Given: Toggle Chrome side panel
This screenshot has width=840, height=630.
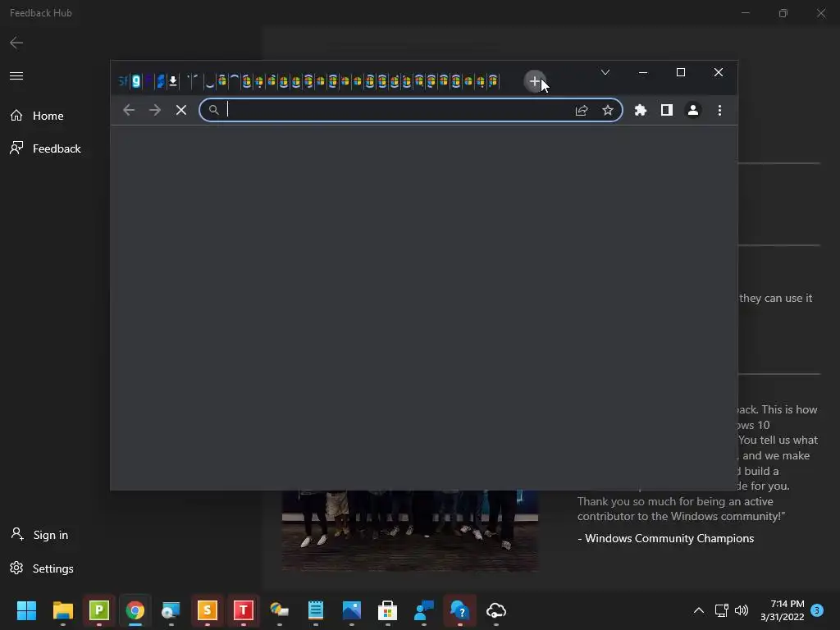Looking at the screenshot, I should tap(666, 111).
